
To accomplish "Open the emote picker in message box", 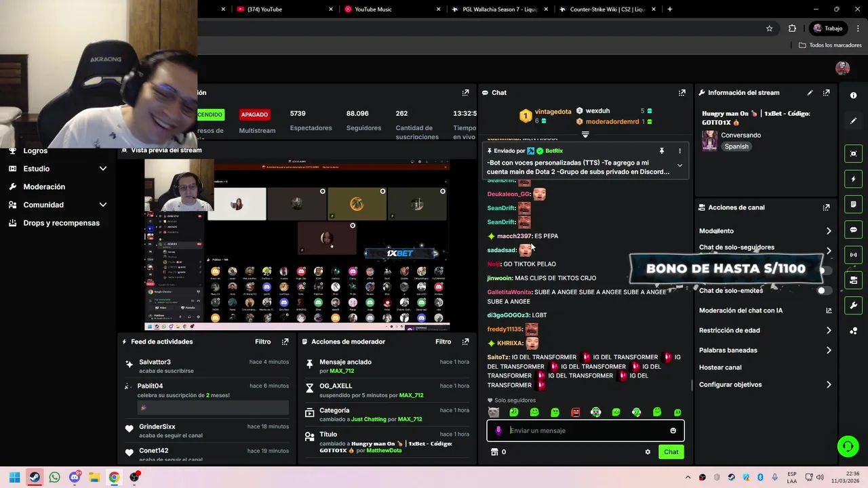I will tap(673, 430).
